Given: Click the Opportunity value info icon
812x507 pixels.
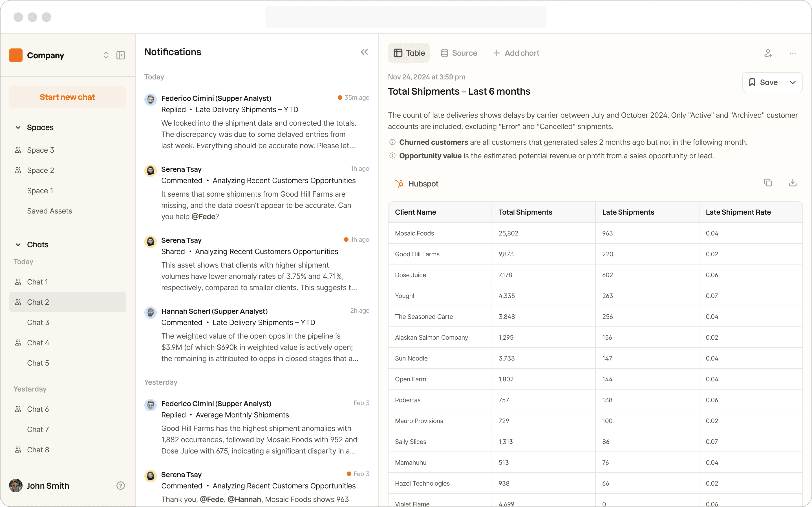Looking at the screenshot, I should pos(392,155).
